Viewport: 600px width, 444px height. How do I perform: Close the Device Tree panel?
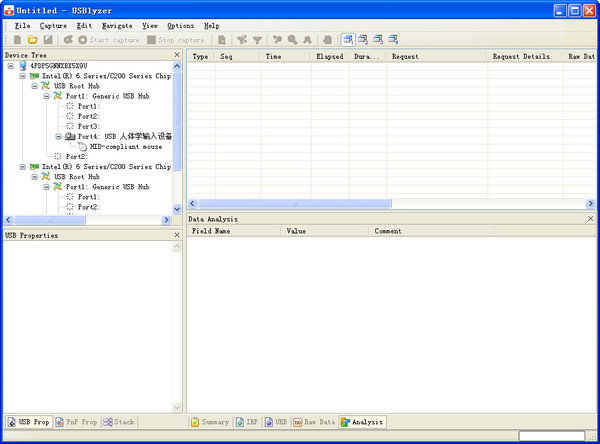tap(177, 55)
